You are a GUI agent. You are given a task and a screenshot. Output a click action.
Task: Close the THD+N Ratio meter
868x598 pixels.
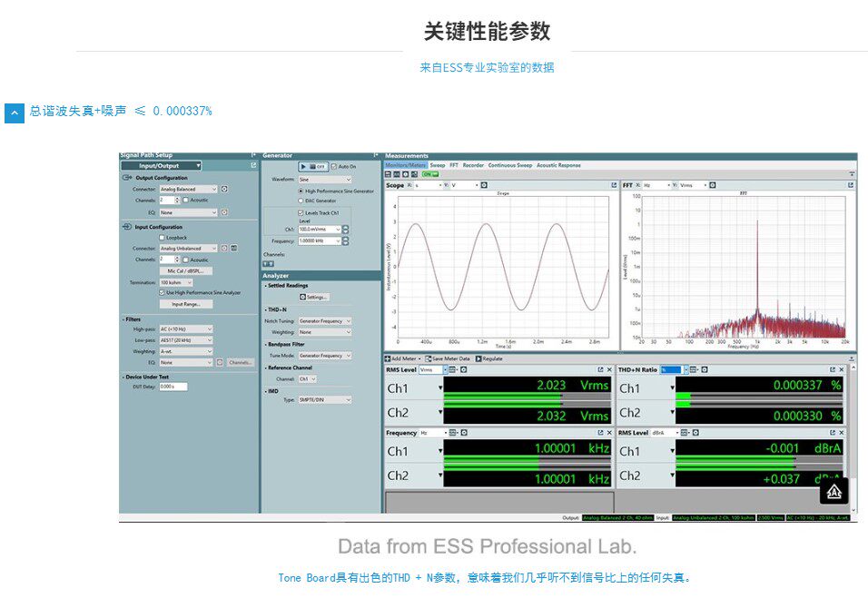(x=842, y=369)
